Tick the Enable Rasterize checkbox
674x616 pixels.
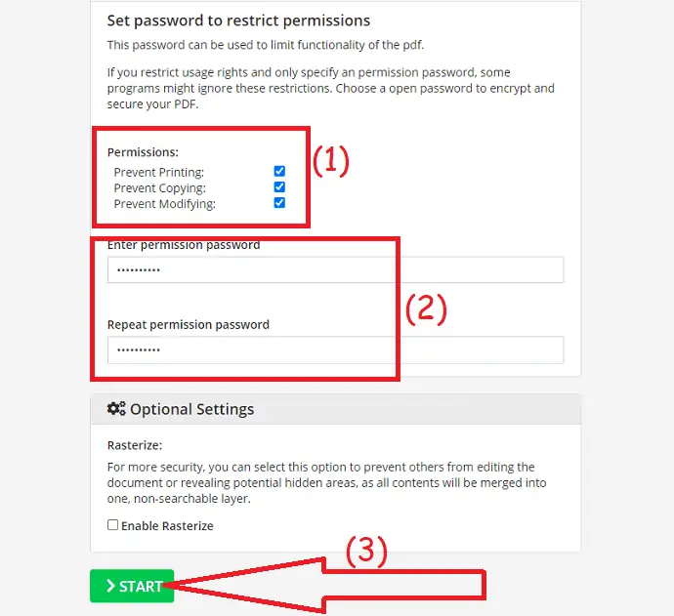(x=112, y=525)
